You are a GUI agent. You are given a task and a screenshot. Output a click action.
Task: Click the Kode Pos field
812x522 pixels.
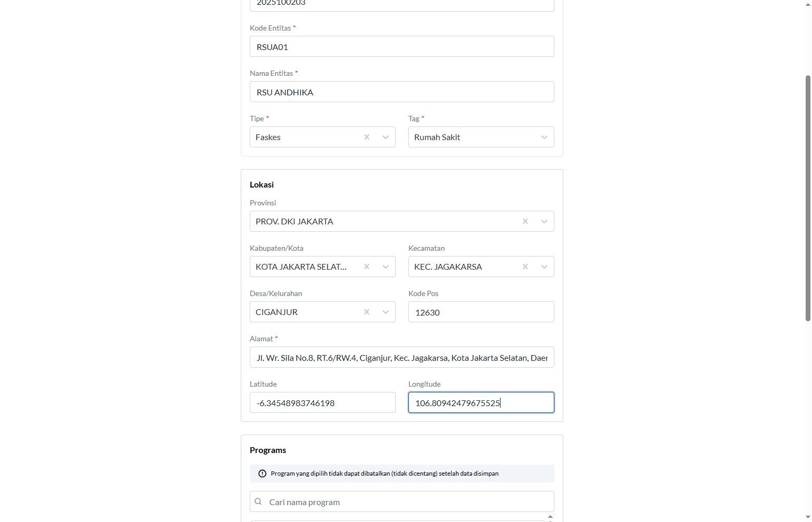pyautogui.click(x=481, y=312)
